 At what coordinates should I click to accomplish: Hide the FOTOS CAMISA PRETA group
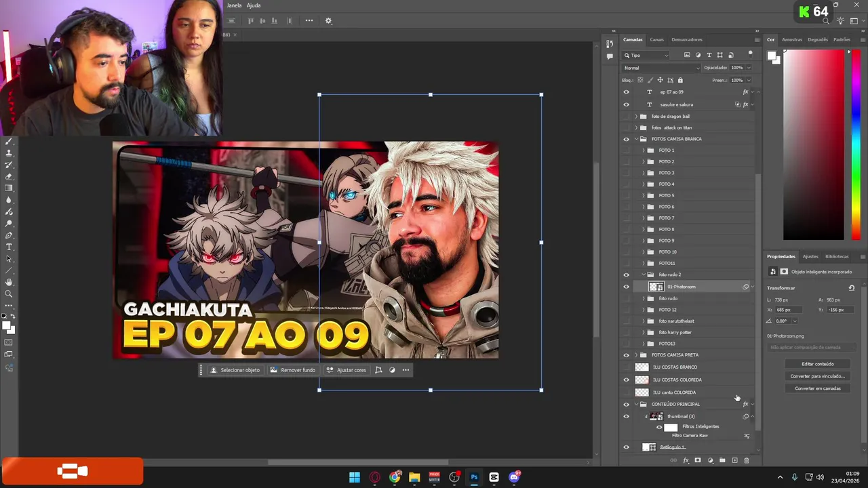tap(626, 355)
